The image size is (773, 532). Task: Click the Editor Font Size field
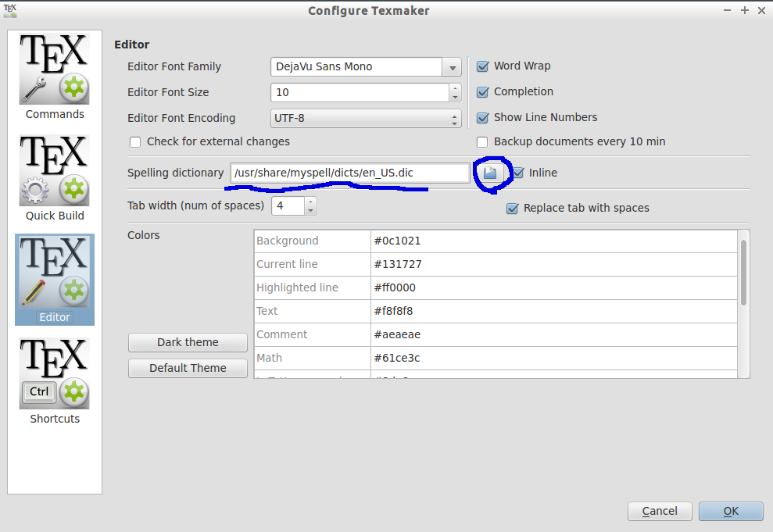[x=360, y=93]
